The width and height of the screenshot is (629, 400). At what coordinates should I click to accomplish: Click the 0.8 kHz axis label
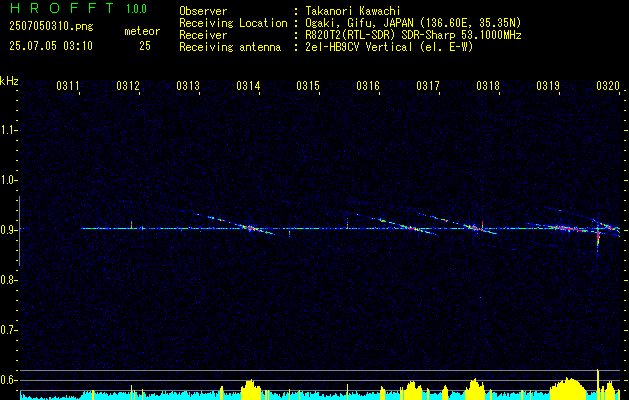pos(8,280)
